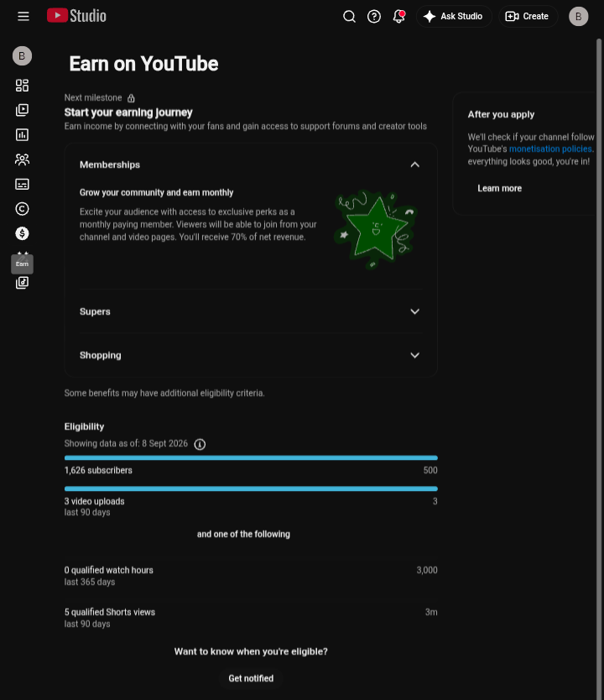Click the '3m' Shorts views target
This screenshot has height=700, width=604.
point(431,612)
